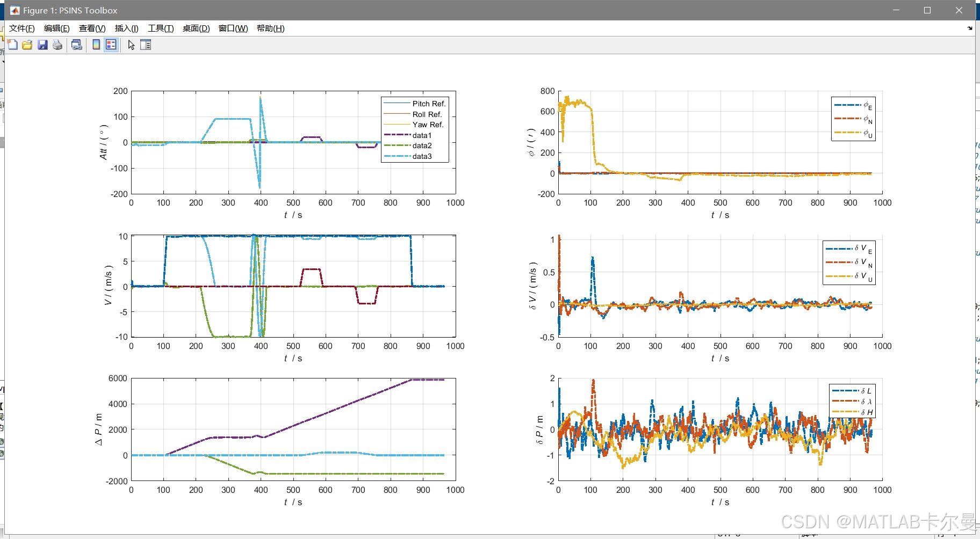Open the 工具(T) menu
980x539 pixels.
tap(161, 28)
